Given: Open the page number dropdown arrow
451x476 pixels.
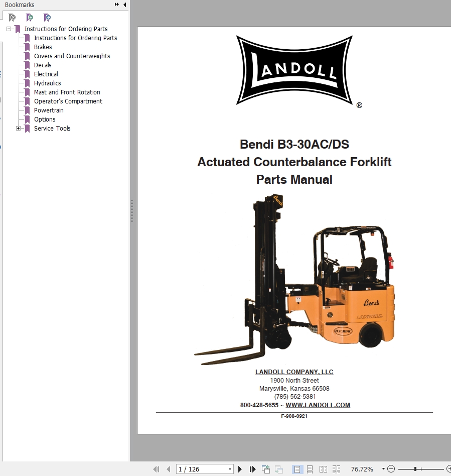Looking at the screenshot, I should coord(230,469).
